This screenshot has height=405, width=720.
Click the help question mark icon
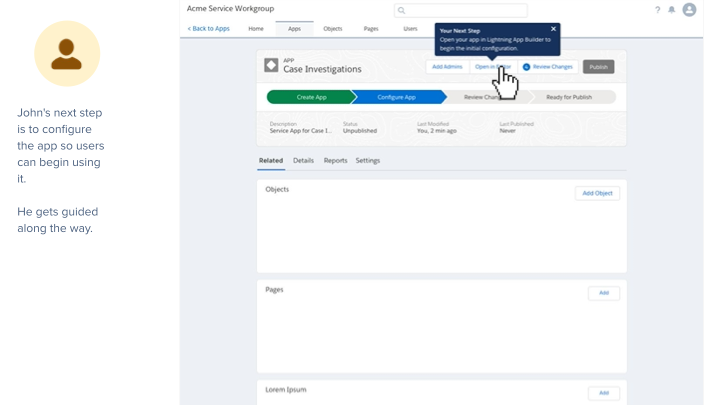click(x=657, y=10)
